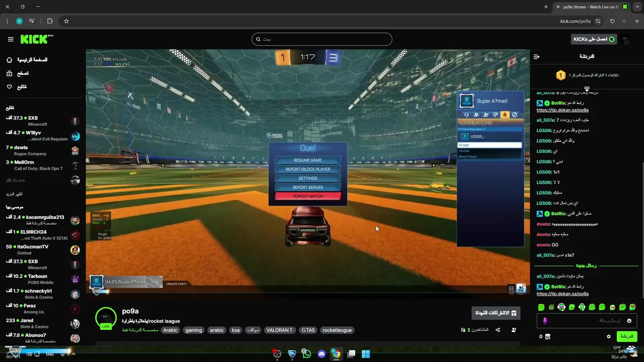Focus the Kick search box

(x=322, y=39)
